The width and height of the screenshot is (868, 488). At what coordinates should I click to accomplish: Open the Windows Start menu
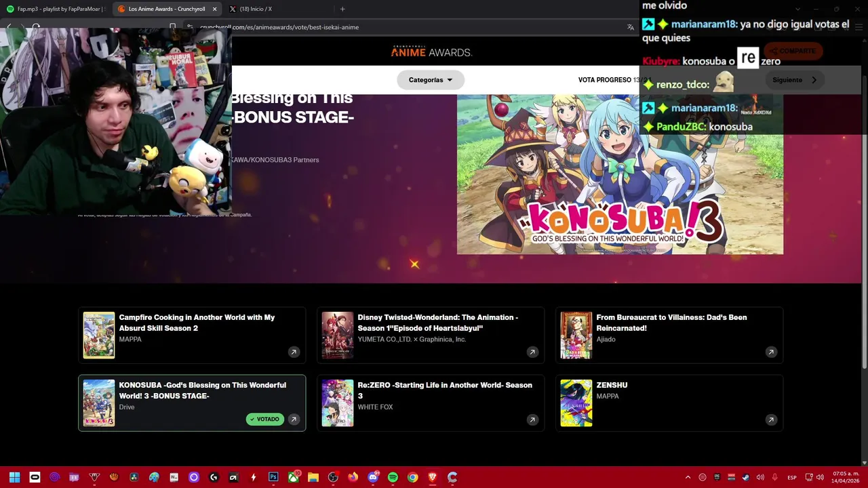tap(15, 477)
